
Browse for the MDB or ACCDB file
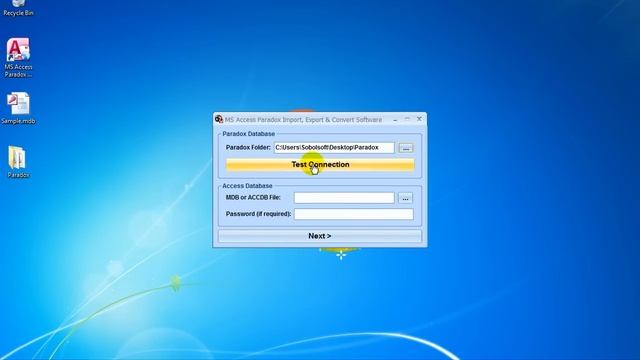[405, 198]
